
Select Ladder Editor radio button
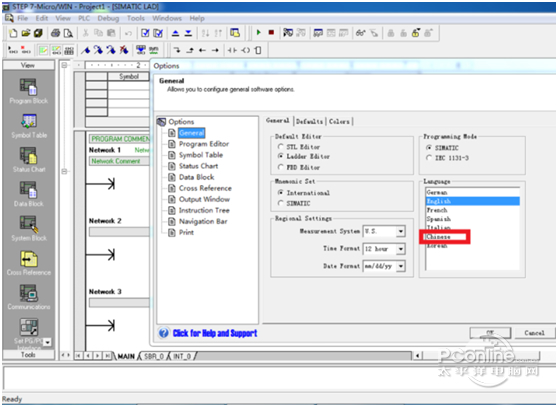tap(281, 156)
